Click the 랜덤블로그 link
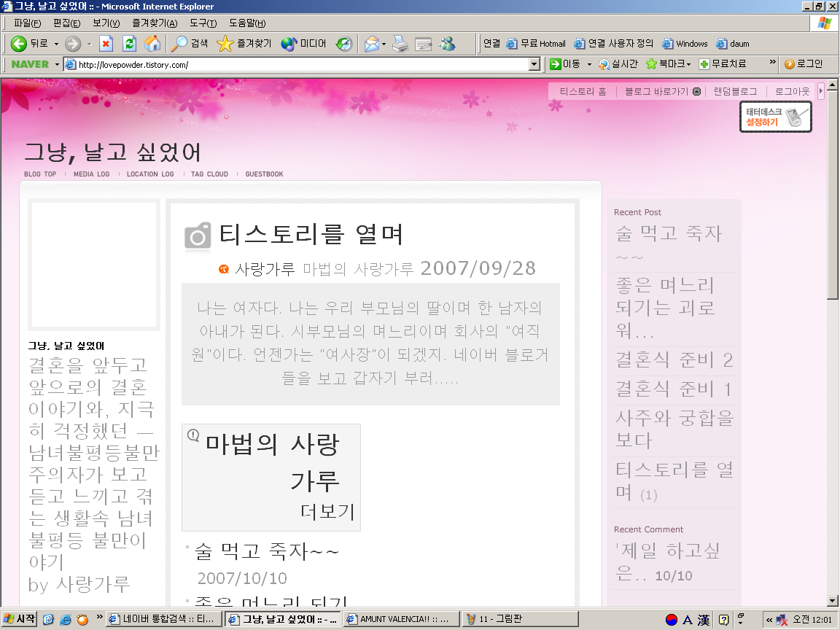This screenshot has width=840, height=630. click(x=735, y=92)
